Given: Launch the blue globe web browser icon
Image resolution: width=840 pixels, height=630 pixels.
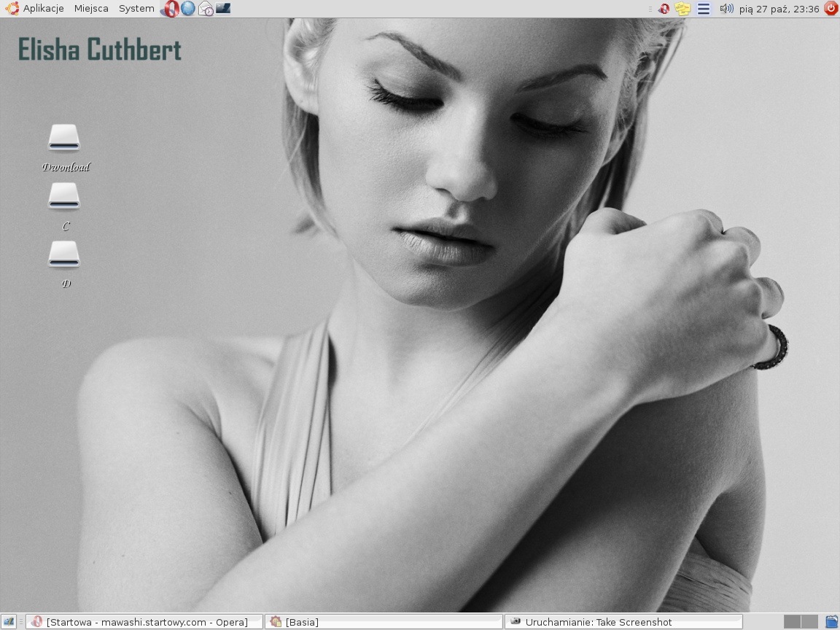Looking at the screenshot, I should tap(188, 9).
